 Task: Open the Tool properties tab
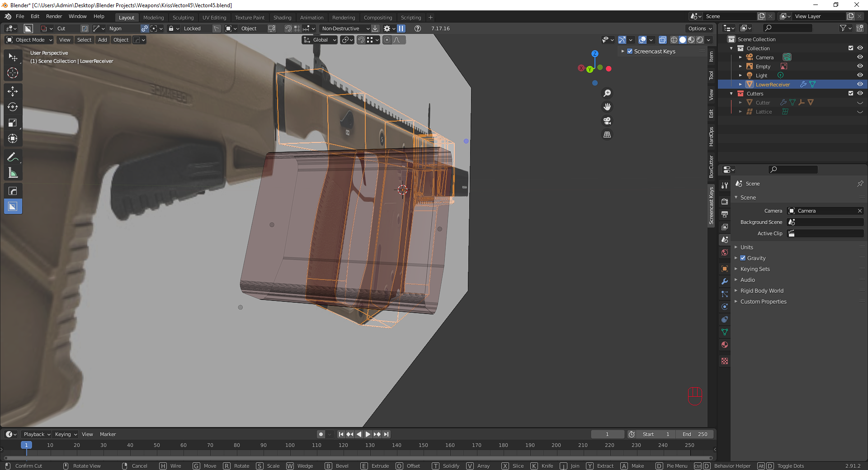(725, 185)
